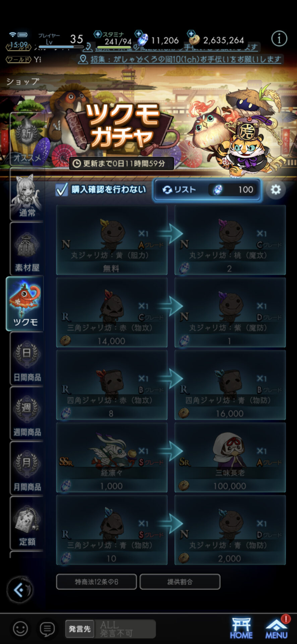Image resolution: width=297 pixels, height=644 pixels.
Task: Tap the plus icon beside stamina
Action: tap(98, 34)
